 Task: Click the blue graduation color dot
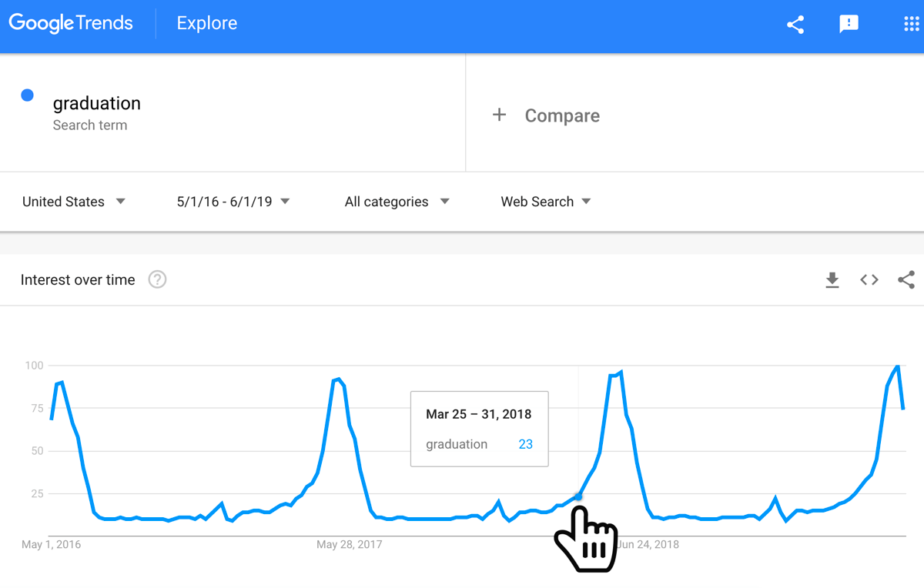pos(28,95)
